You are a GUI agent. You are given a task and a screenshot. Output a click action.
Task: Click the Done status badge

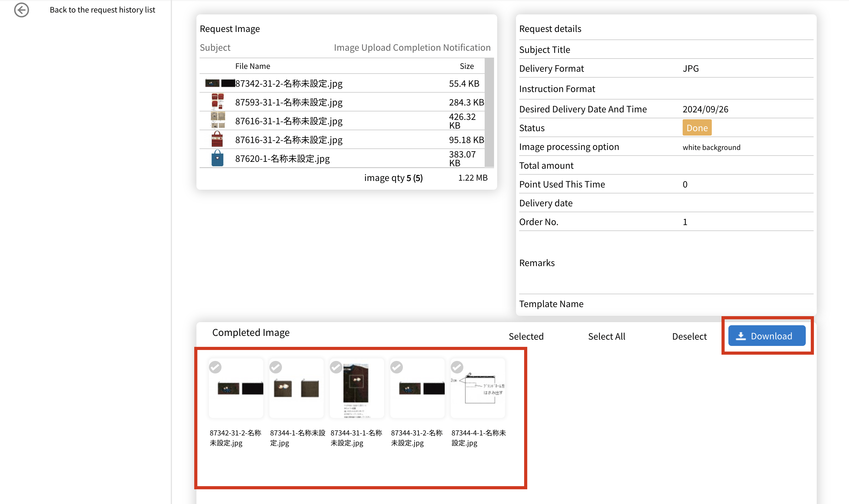coord(697,128)
